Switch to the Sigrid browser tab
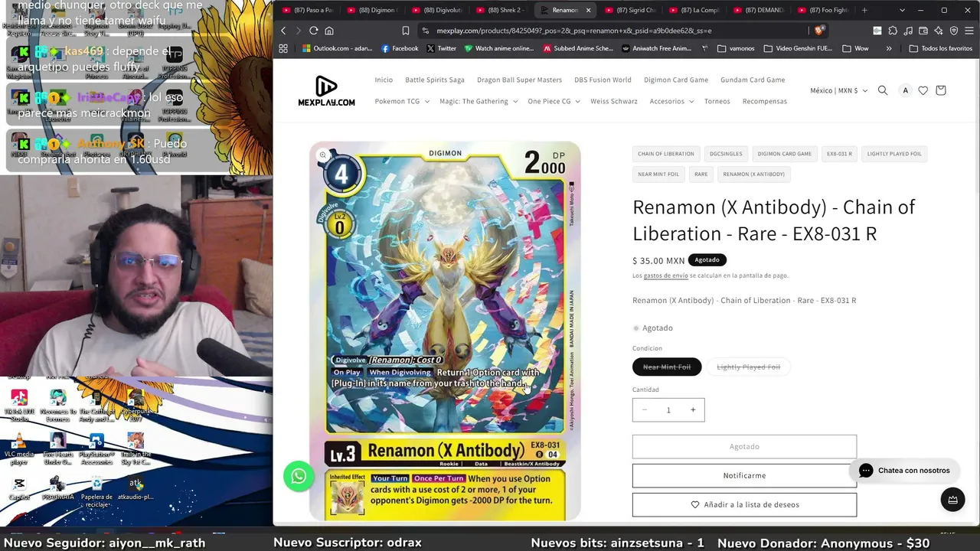This screenshot has height=551, width=980. click(x=629, y=10)
